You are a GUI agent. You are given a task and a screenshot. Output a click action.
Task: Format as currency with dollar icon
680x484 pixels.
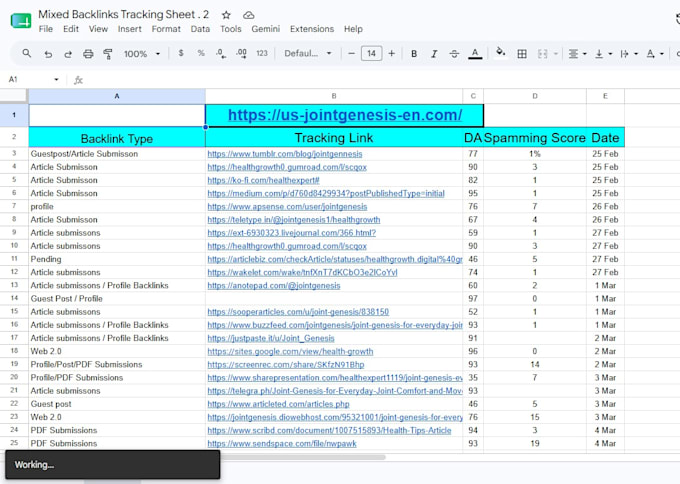point(181,53)
